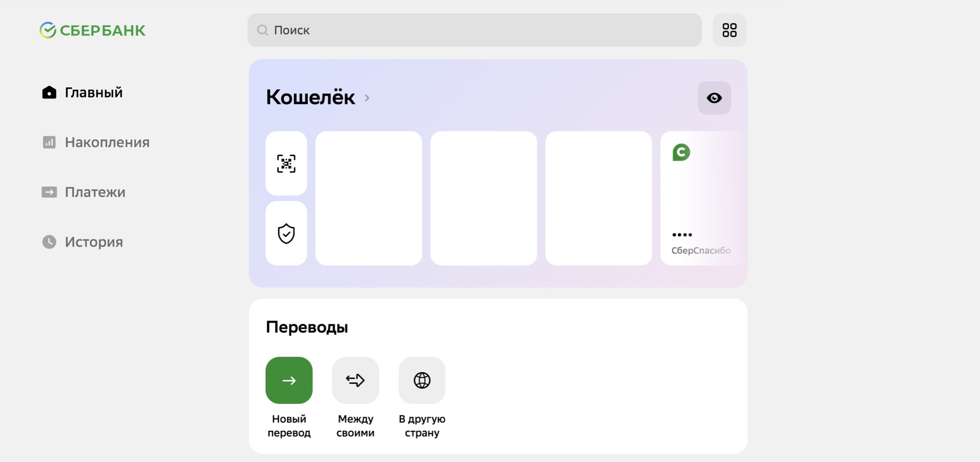Open transfer between own accounts icon
The height and width of the screenshot is (462, 980).
click(355, 380)
